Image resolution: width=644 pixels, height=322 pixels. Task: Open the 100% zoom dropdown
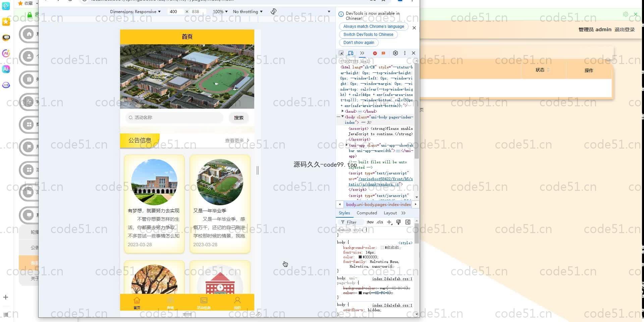220,11
